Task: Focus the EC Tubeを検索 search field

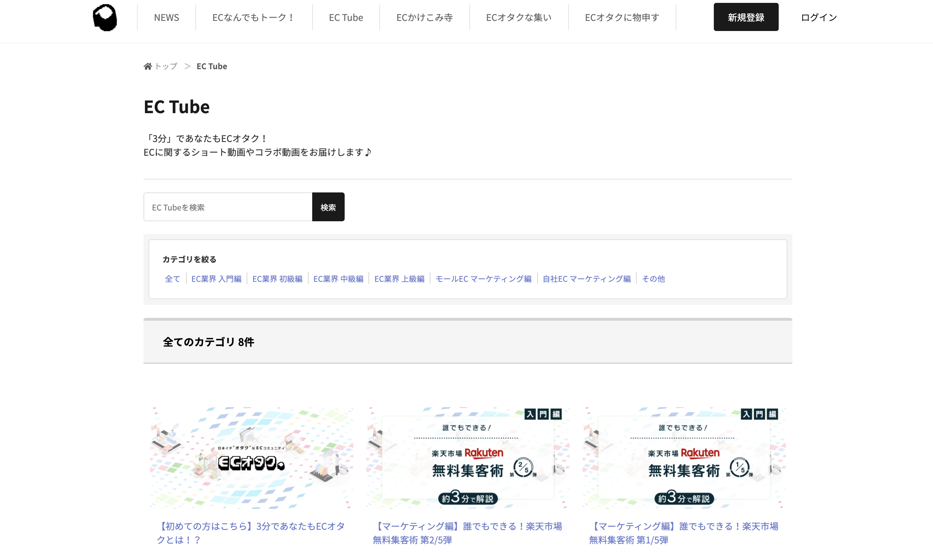Action: click(228, 207)
